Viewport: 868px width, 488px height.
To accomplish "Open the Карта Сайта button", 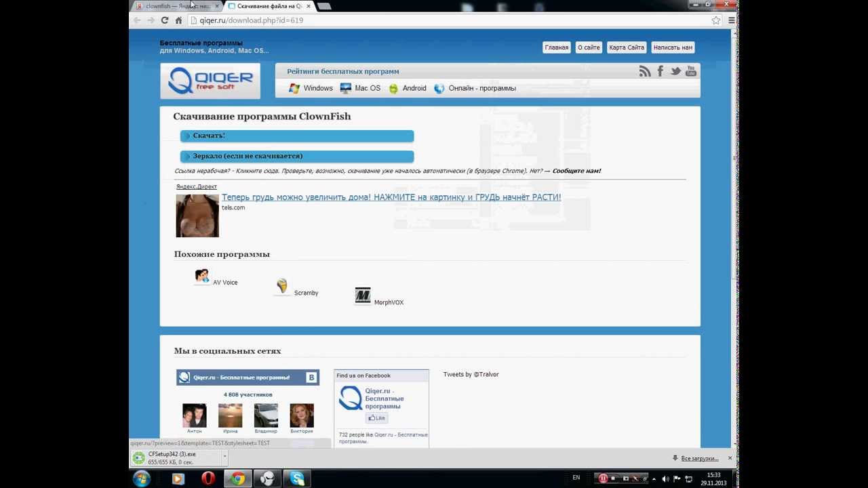I will 627,47.
